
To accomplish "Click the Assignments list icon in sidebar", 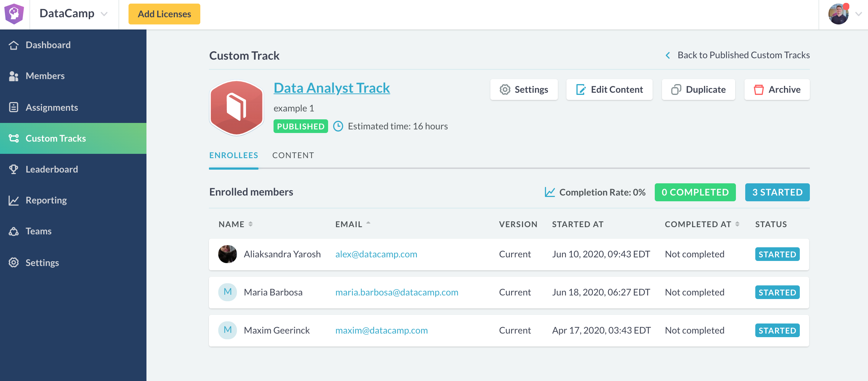I will (x=14, y=107).
